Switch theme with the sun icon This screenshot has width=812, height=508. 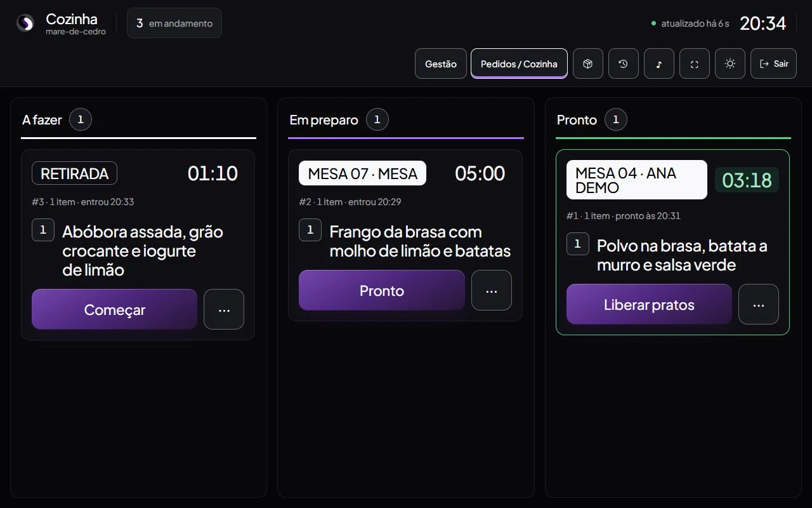730,63
